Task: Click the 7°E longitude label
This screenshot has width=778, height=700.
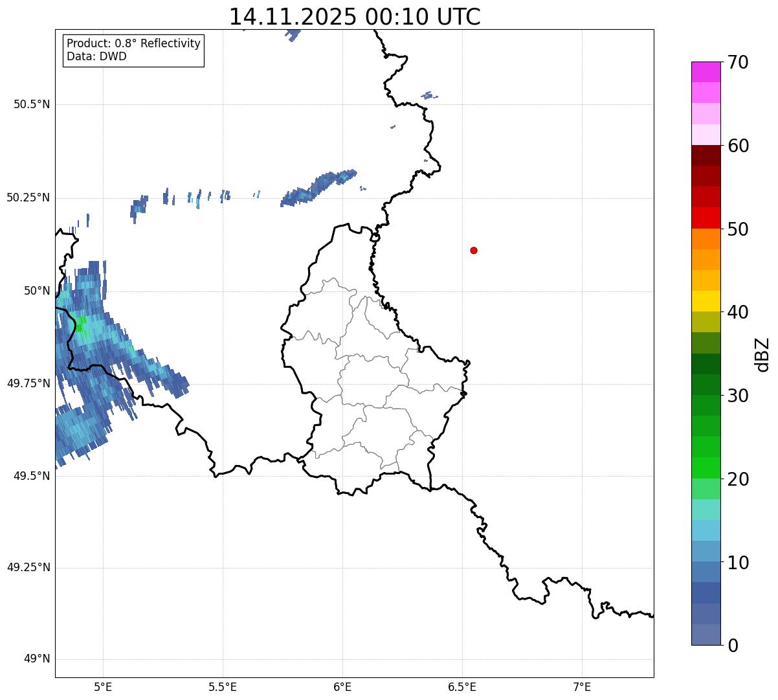Action: point(582,687)
